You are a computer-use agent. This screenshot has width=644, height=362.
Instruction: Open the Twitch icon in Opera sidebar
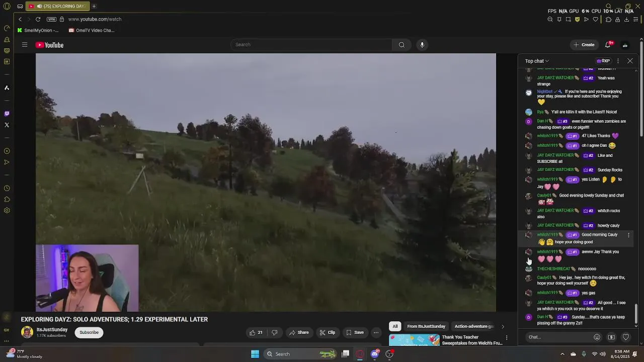(7, 114)
